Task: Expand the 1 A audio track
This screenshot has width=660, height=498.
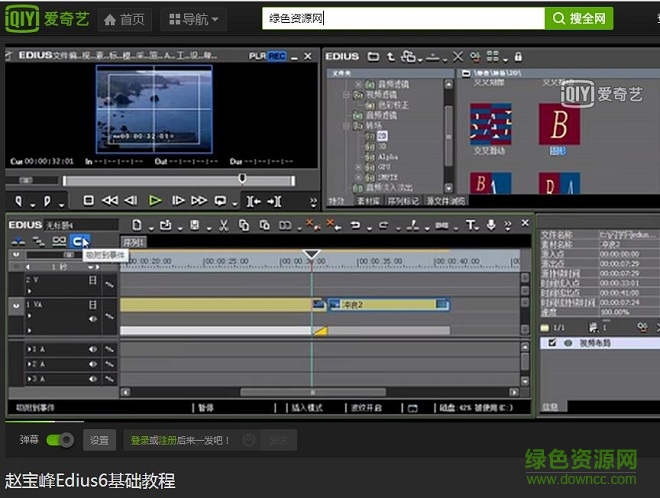Action: 30,349
